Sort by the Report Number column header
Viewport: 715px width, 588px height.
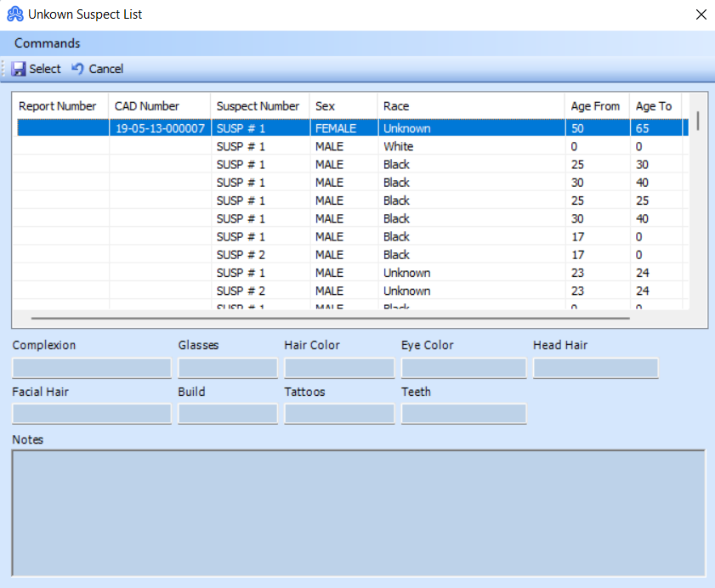(x=57, y=105)
